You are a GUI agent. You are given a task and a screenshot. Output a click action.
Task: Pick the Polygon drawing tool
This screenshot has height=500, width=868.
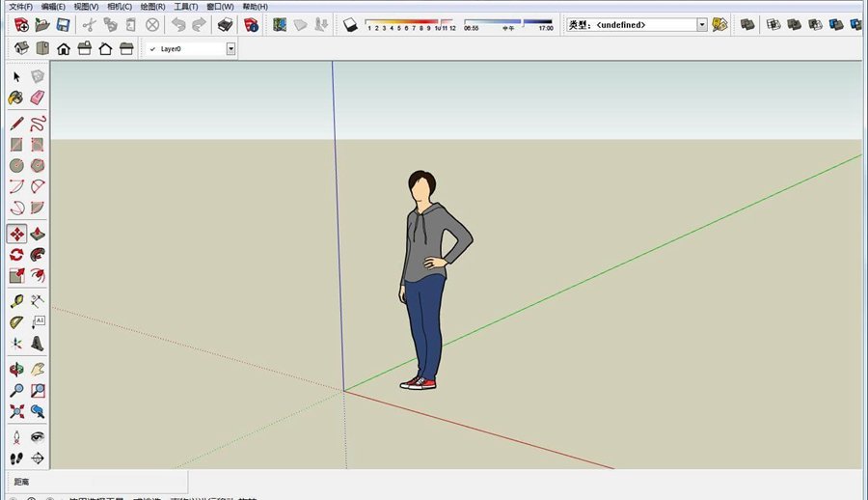coord(37,165)
